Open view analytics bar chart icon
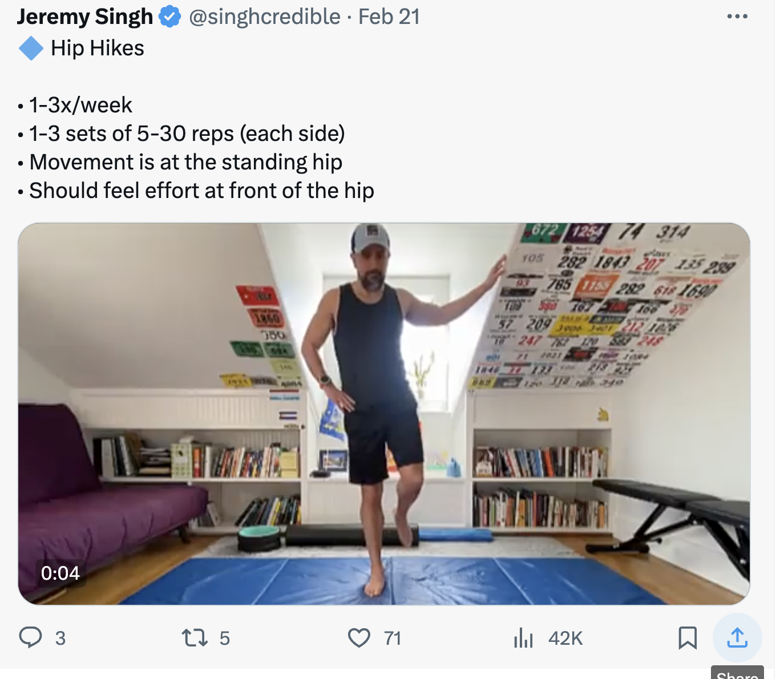Viewport: 784px width, 679px height. point(523,637)
